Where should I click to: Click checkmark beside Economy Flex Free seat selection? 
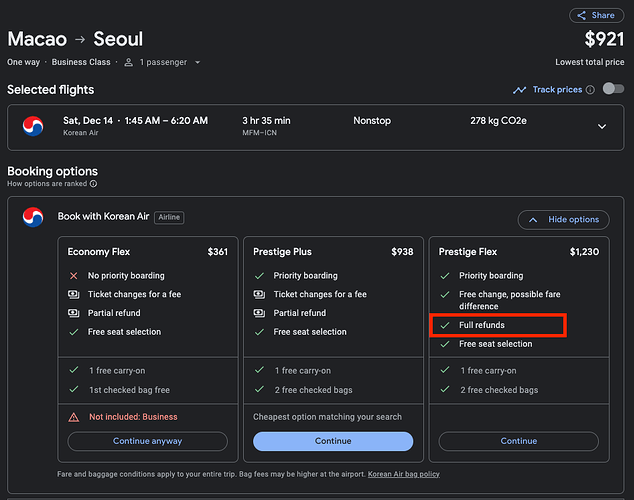(74, 332)
